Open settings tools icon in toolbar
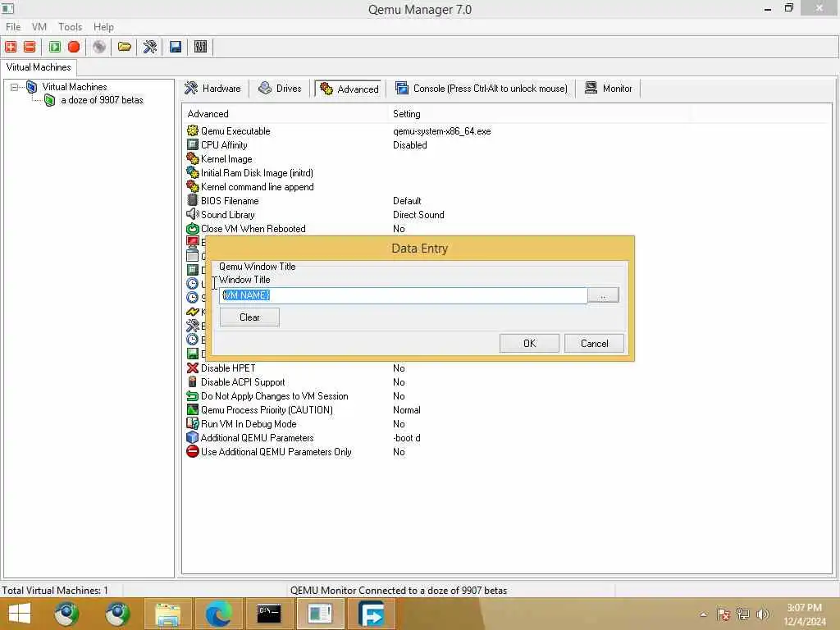Screen dimensions: 840x630 click(x=149, y=47)
